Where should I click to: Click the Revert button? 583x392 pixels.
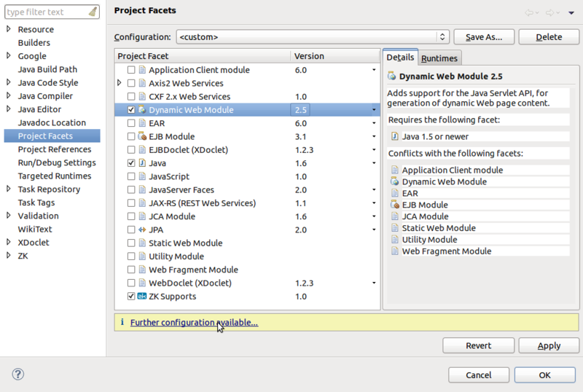[479, 345]
